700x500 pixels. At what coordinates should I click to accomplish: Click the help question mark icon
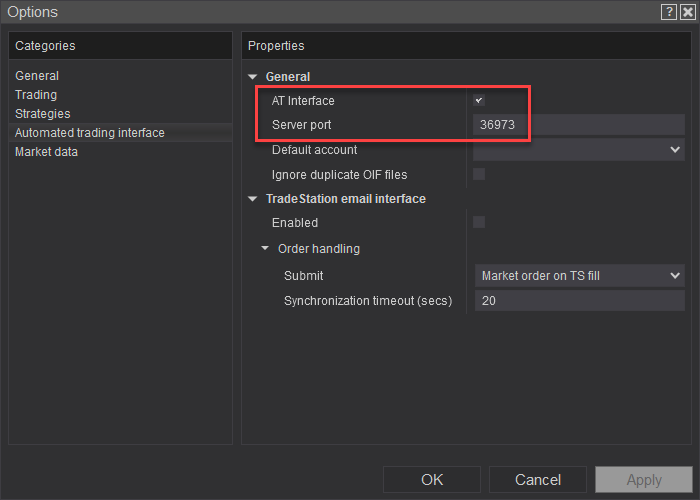point(668,12)
